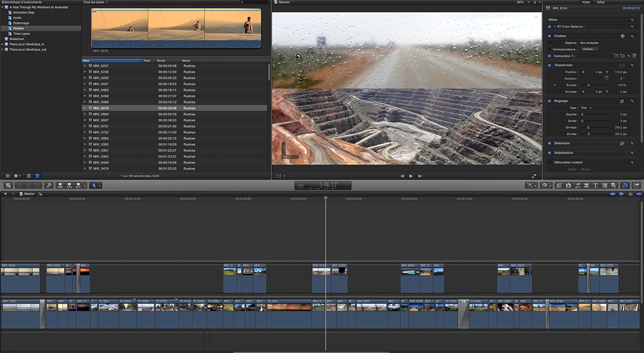The width and height of the screenshot is (644, 353).
Task: Enter viewer full-screen mode
Action: point(533,176)
